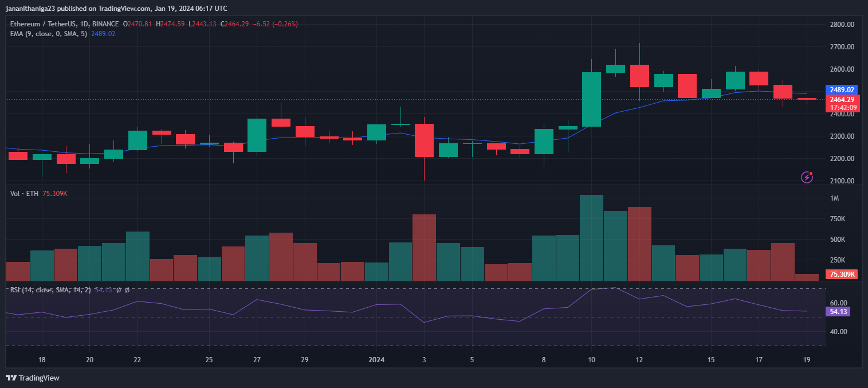Viewport: 868px width, 388px height.
Task: Click the red 2464.29 current price label
Action: (x=842, y=99)
